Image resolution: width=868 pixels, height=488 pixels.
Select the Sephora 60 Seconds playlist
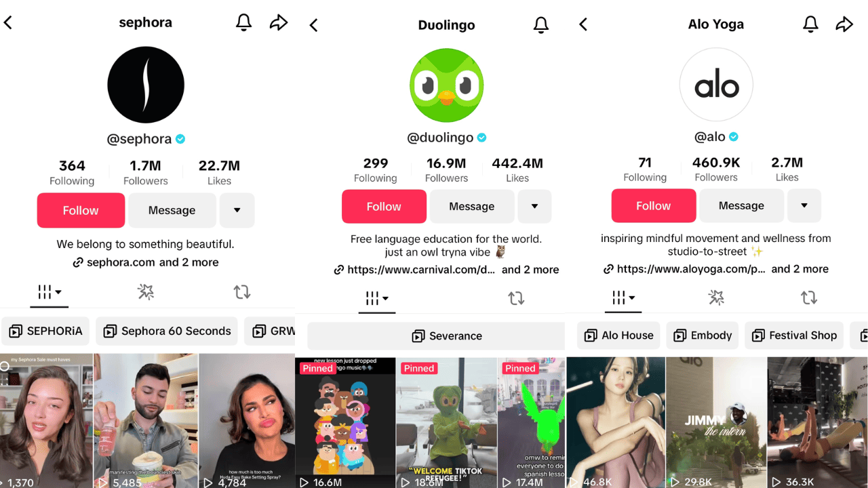[167, 331]
